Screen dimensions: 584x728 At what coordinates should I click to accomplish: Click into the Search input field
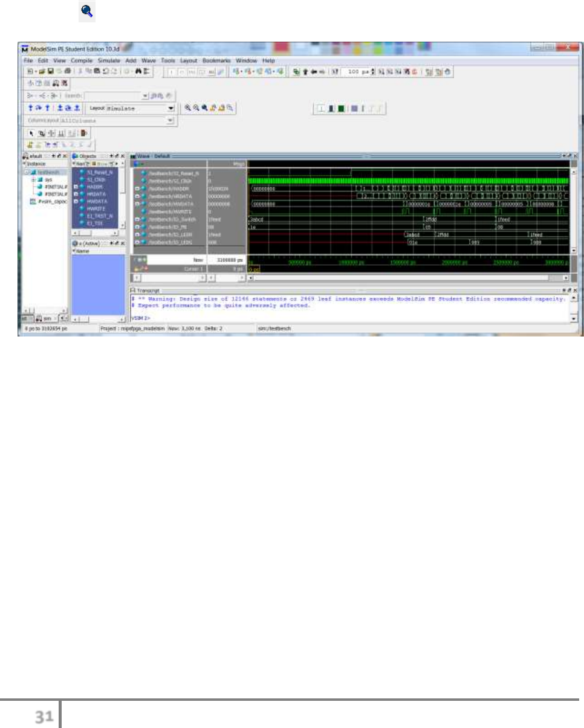click(112, 95)
